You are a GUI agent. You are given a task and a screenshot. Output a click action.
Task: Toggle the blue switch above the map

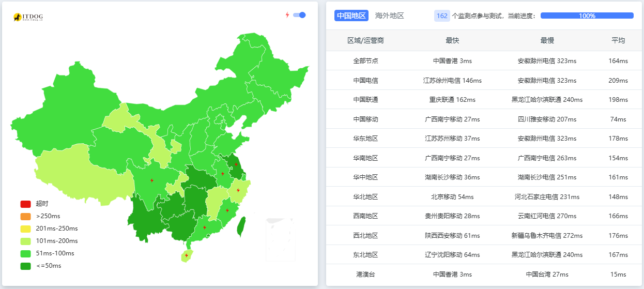tap(299, 15)
